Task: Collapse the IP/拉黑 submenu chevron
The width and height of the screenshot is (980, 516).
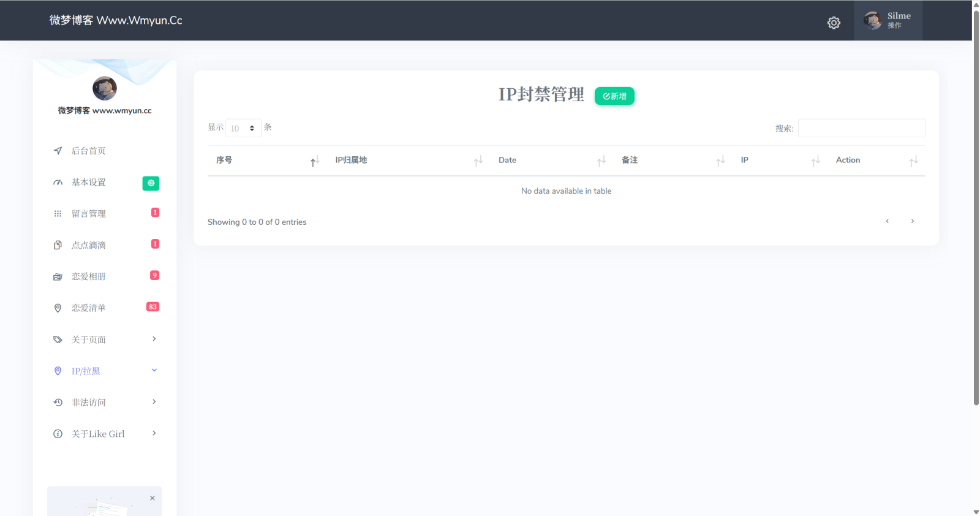Action: tap(154, 370)
